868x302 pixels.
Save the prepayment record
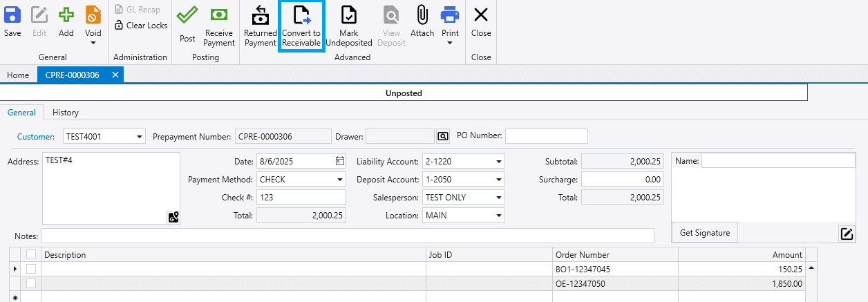[x=12, y=21]
